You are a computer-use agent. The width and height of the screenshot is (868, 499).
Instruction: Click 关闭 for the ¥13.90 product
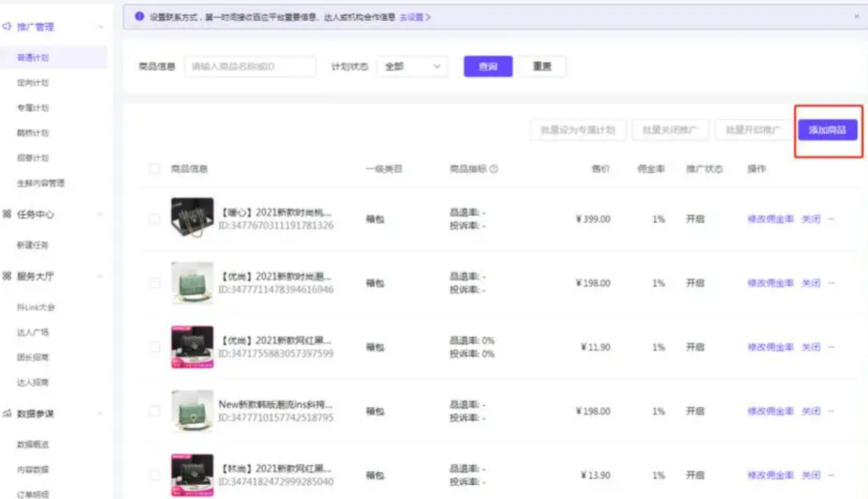pyautogui.click(x=811, y=475)
